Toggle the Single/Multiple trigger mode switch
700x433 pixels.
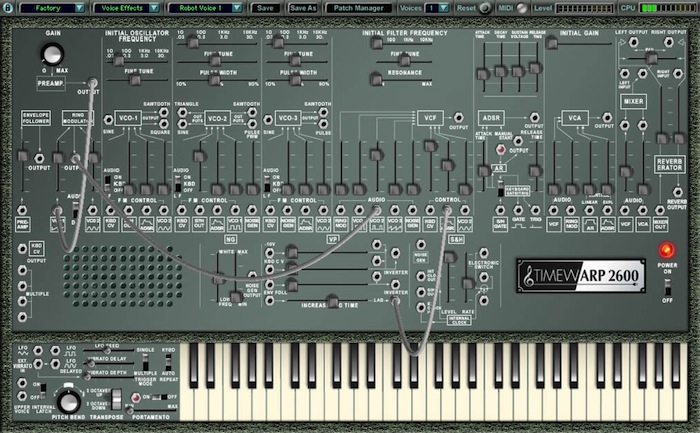[x=145, y=362]
